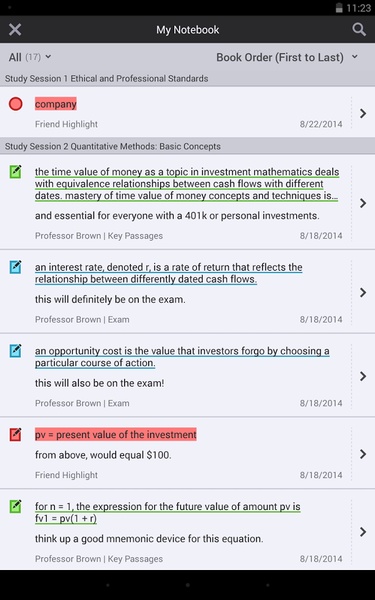Select Study Session 2 Quantitative Methods header
The width and height of the screenshot is (375, 600).
coord(188,146)
